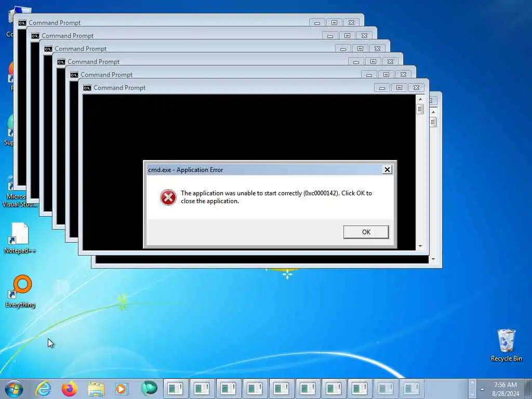The width and height of the screenshot is (532, 399).
Task: Close the frontmost Command Prompt window
Action: click(416, 88)
